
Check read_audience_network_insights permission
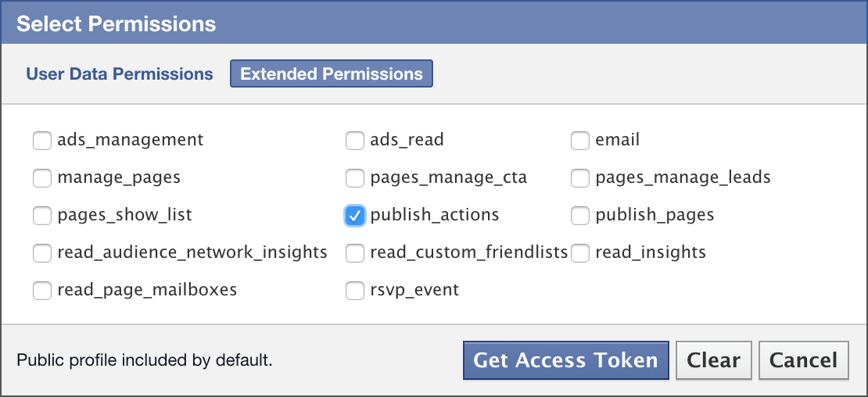click(42, 253)
